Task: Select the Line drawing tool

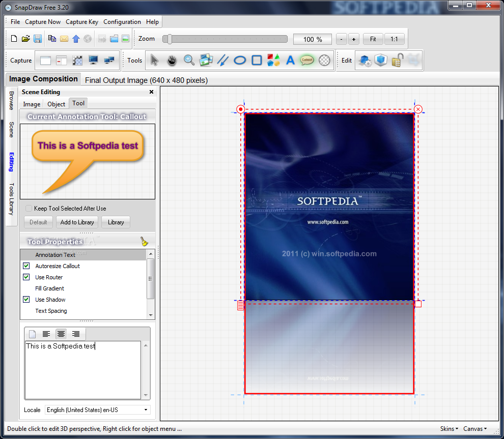Action: pyautogui.click(x=222, y=60)
